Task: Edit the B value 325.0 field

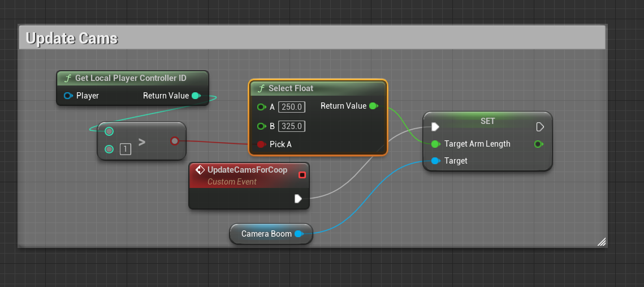Action: [x=292, y=126]
